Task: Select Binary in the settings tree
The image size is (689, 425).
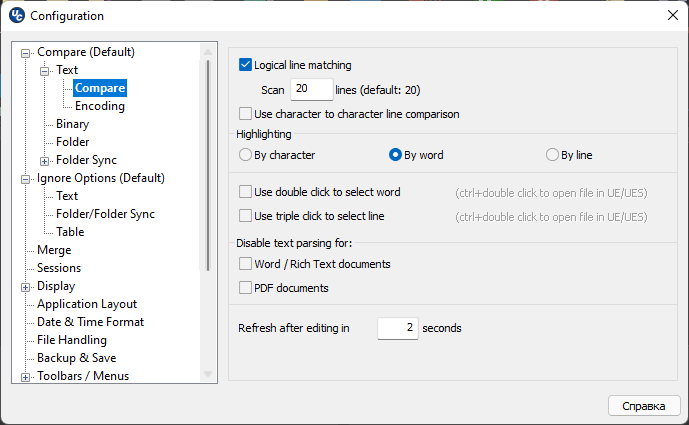Action: tap(72, 124)
